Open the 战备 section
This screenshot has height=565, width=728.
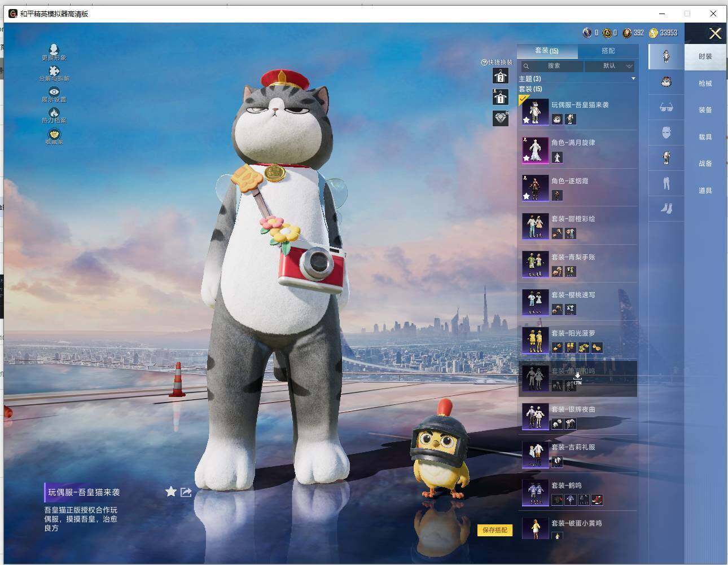[x=705, y=164]
